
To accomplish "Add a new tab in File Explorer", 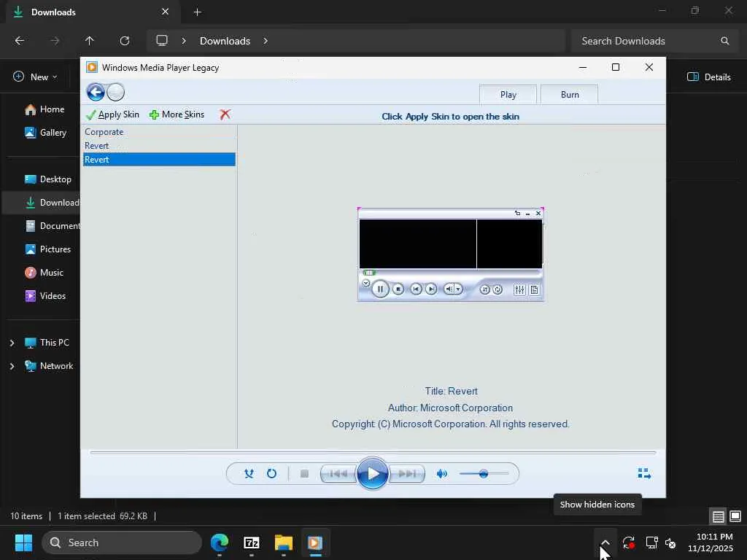I will [x=197, y=12].
